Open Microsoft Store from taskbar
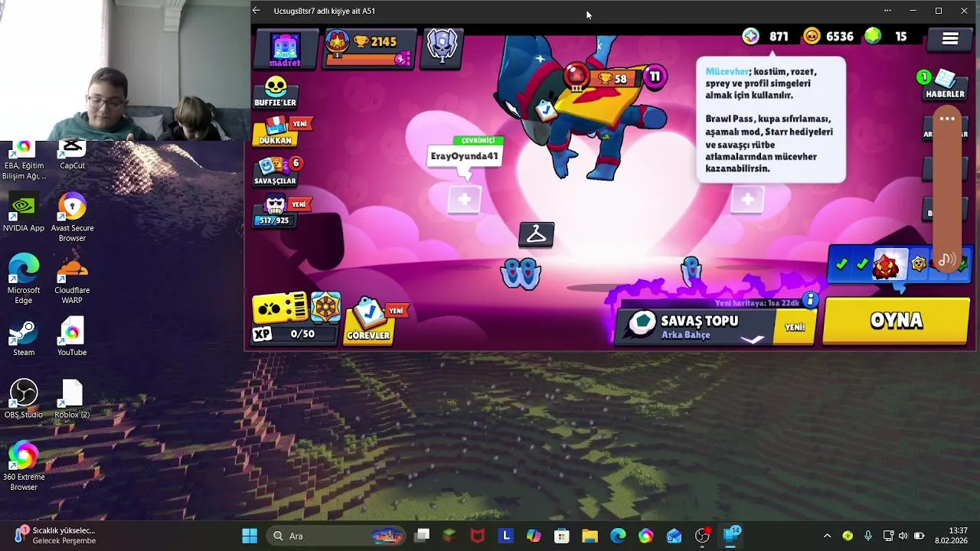The width and height of the screenshot is (980, 551). point(562,536)
